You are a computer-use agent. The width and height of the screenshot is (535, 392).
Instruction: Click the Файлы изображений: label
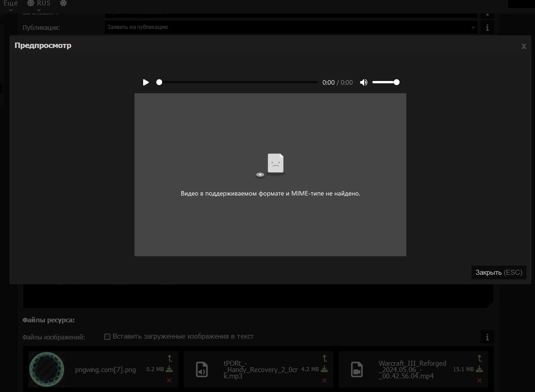click(x=53, y=337)
